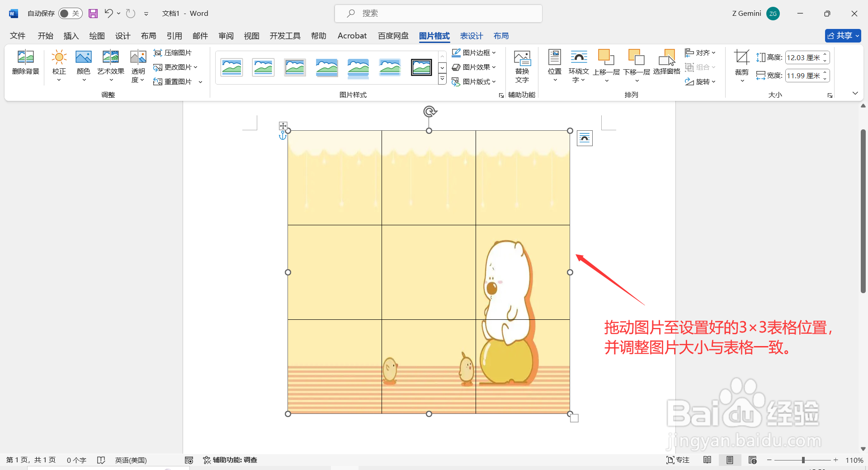This screenshot has width=868, height=470.
Task: Open Picture Styles dialog launcher
Action: 501,95
